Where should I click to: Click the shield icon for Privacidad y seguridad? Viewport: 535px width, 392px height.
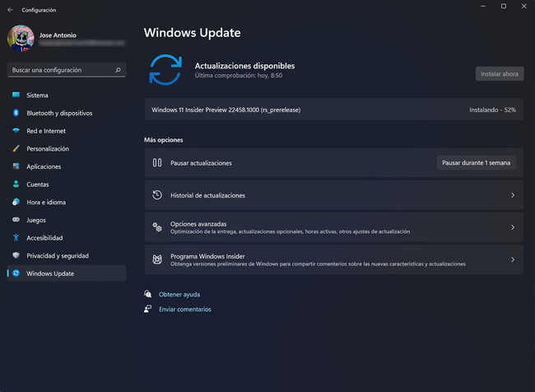16,255
